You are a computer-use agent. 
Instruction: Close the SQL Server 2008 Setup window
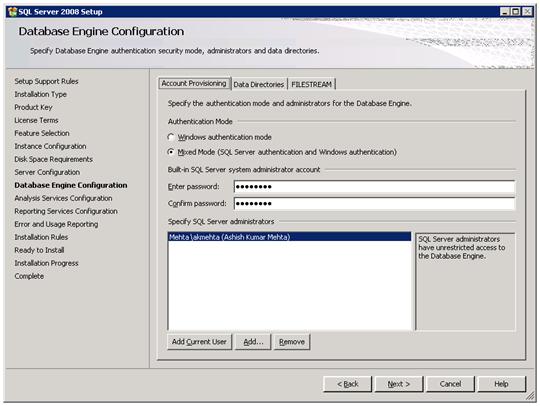coord(527,12)
